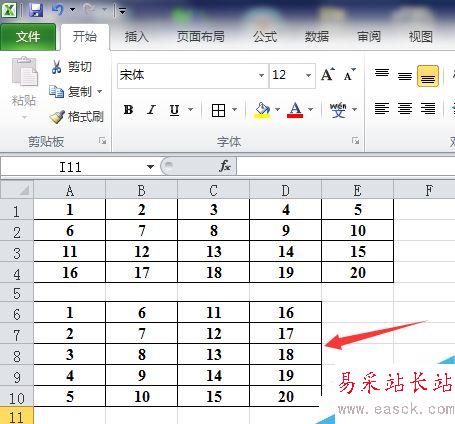Viewport: 455px width, 424px height.
Task: Click cell D8 containing 18
Action: (x=286, y=354)
